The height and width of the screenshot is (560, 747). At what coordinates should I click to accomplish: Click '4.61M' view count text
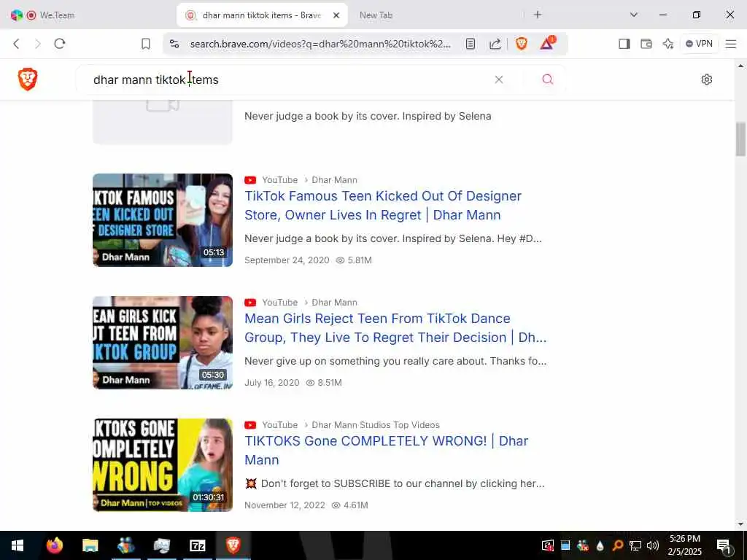[x=356, y=505]
